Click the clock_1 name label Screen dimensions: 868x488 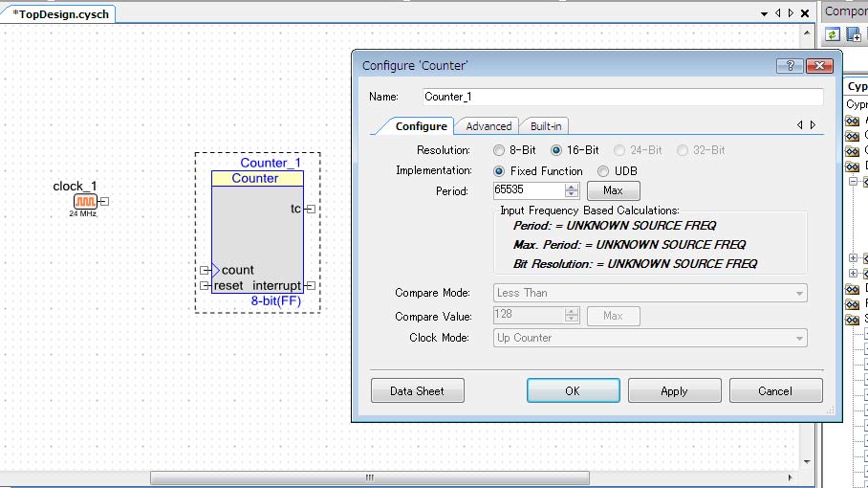pos(75,187)
